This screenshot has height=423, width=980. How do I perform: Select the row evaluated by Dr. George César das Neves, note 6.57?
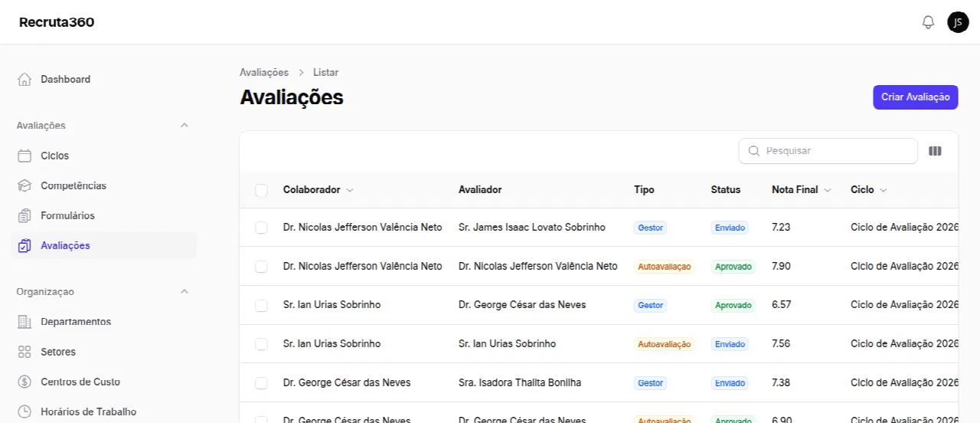[261, 305]
